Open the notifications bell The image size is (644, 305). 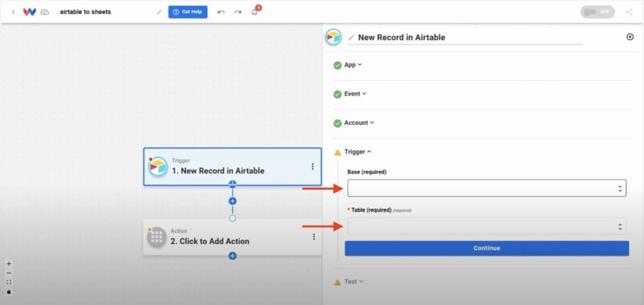pyautogui.click(x=255, y=12)
